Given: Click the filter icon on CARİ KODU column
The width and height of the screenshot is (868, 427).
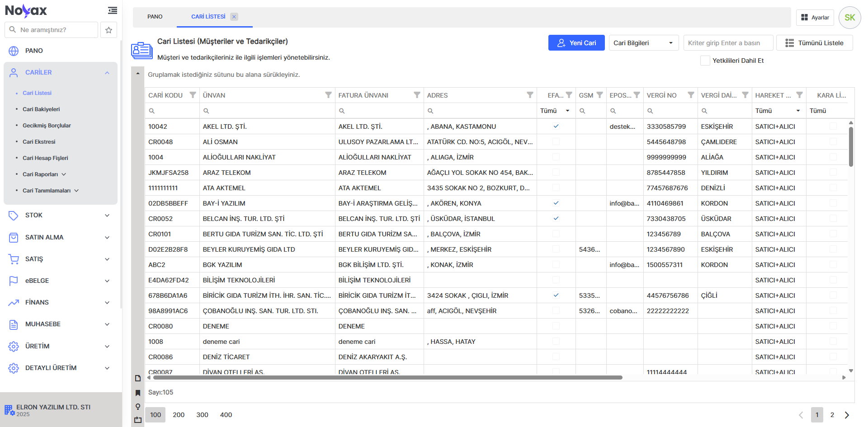Looking at the screenshot, I should click(x=193, y=95).
